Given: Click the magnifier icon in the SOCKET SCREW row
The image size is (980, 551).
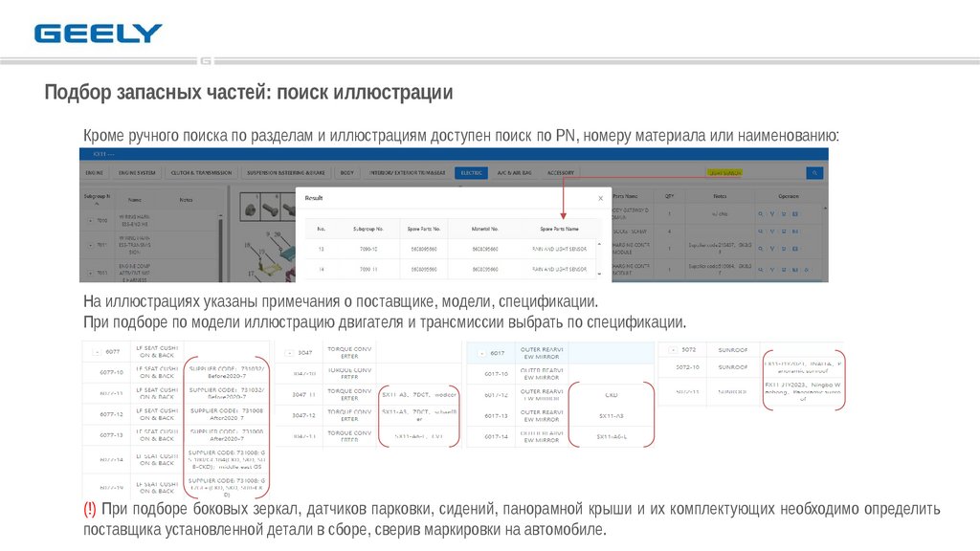Looking at the screenshot, I should tap(761, 231).
